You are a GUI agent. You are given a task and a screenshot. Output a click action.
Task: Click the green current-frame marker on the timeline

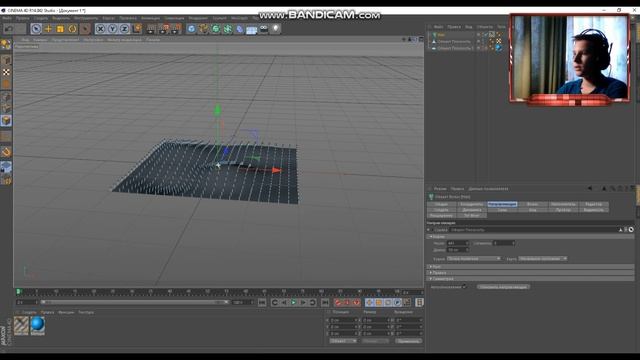(18, 292)
